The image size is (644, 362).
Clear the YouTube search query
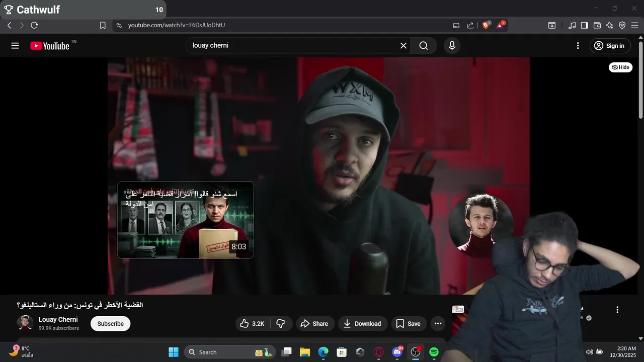point(404,46)
